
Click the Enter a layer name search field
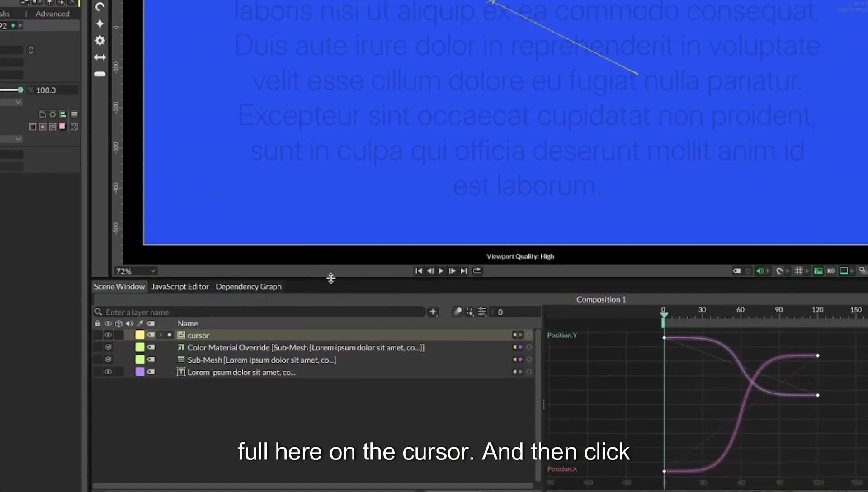click(260, 312)
